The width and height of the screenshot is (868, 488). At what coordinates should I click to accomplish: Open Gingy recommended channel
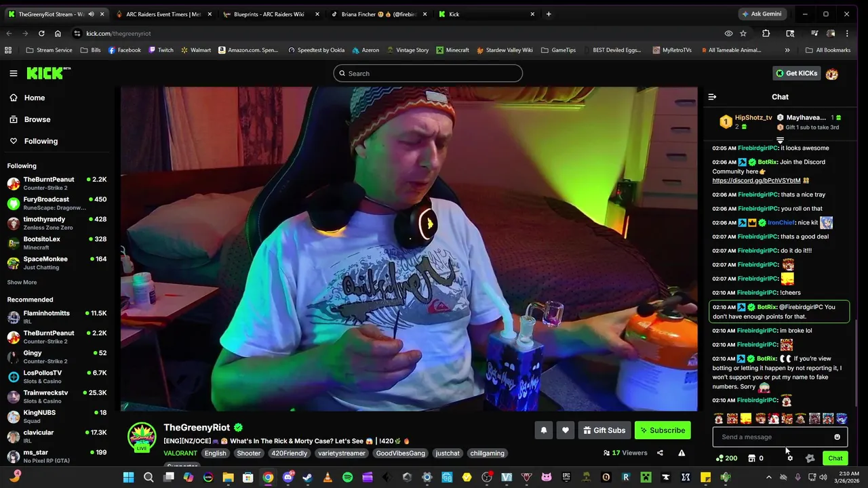click(x=57, y=357)
